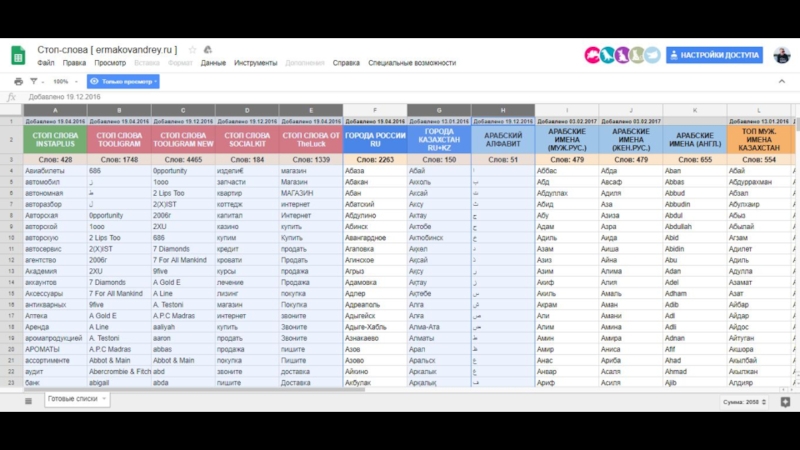The height and width of the screenshot is (450, 800).
Task: Select the Абдуллах cell
Action: (x=567, y=193)
